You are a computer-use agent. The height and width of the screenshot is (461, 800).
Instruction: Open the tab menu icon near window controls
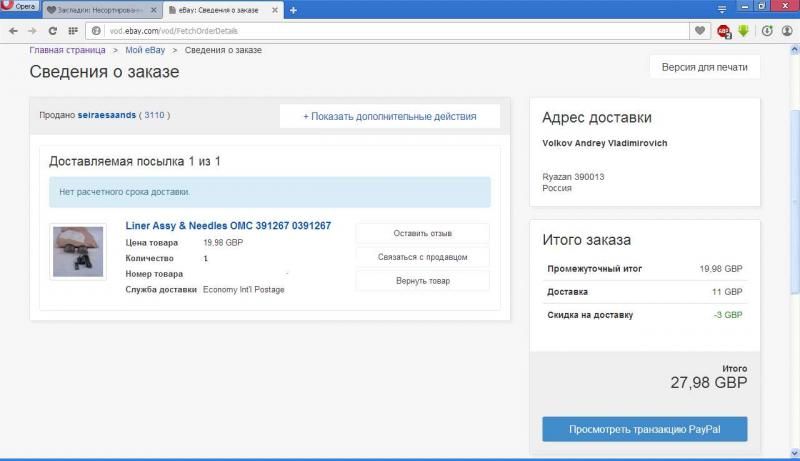click(x=722, y=7)
